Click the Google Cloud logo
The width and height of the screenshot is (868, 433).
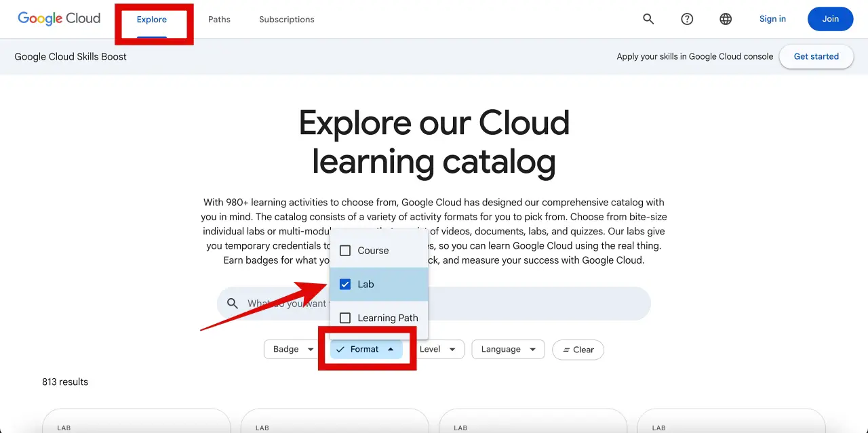[59, 19]
